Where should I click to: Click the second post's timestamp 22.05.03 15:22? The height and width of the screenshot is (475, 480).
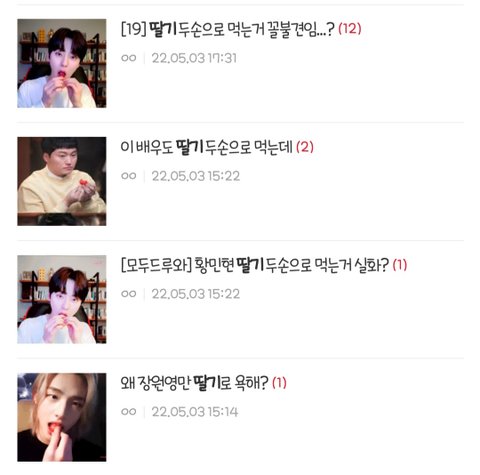(196, 176)
